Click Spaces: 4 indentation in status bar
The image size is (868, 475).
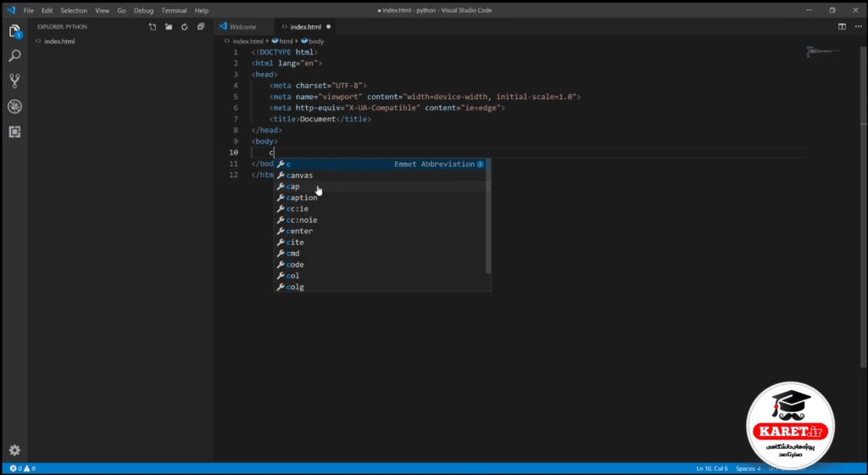pyautogui.click(x=748, y=468)
